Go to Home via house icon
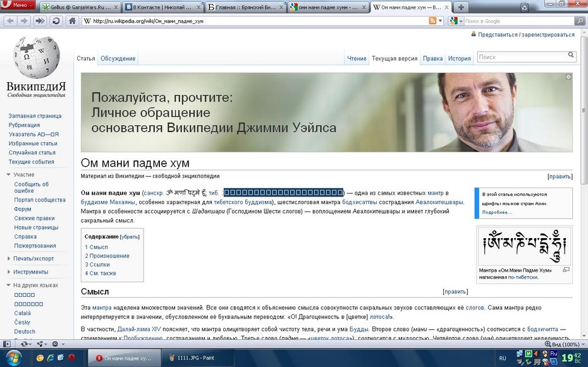The image size is (588, 367). (x=72, y=21)
